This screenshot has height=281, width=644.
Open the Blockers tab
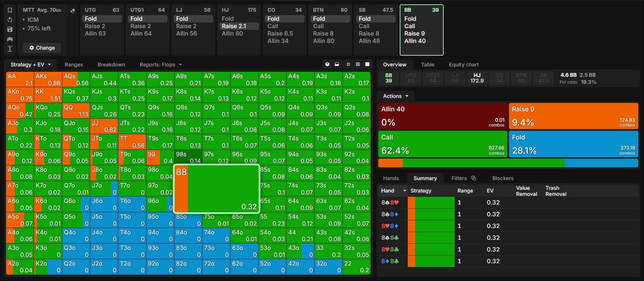pyautogui.click(x=503, y=178)
